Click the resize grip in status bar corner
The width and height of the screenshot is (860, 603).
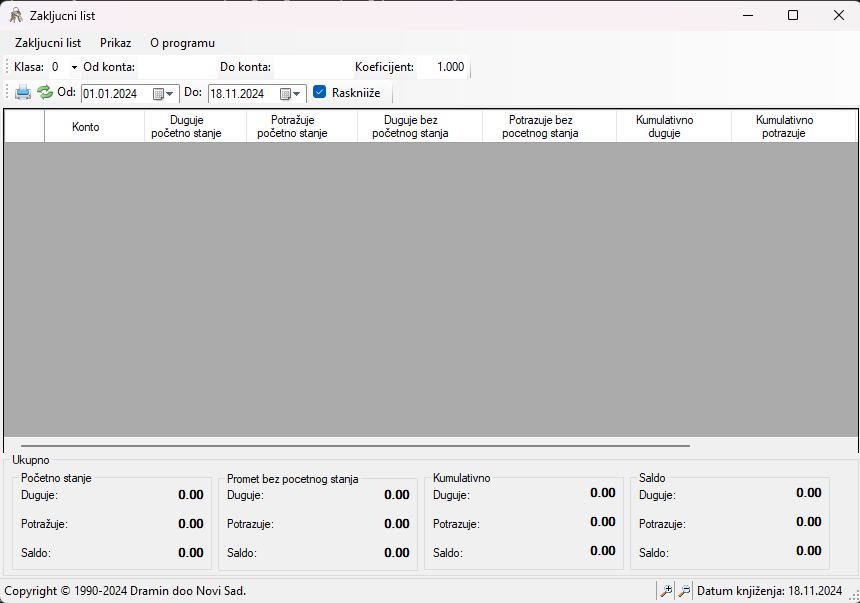pos(854,596)
